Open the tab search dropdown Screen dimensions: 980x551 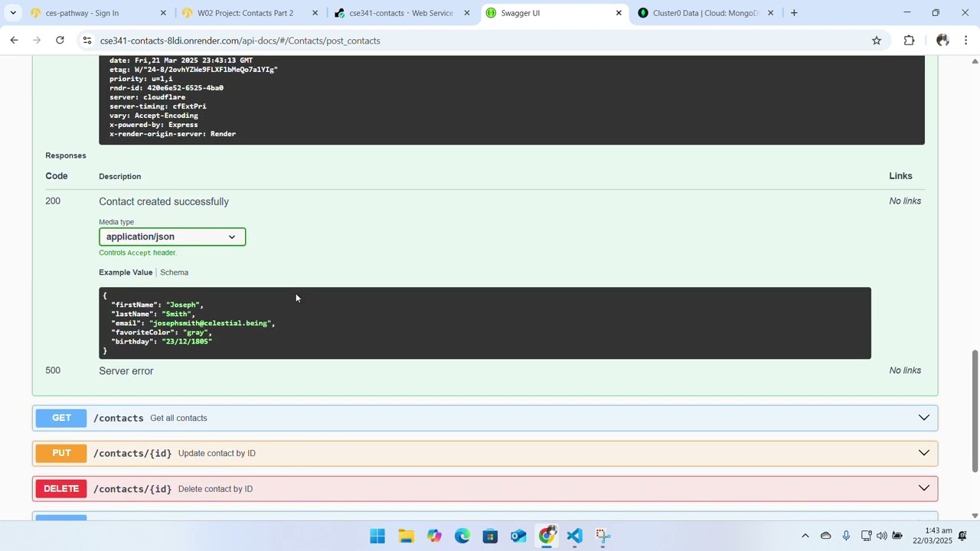click(x=13, y=13)
